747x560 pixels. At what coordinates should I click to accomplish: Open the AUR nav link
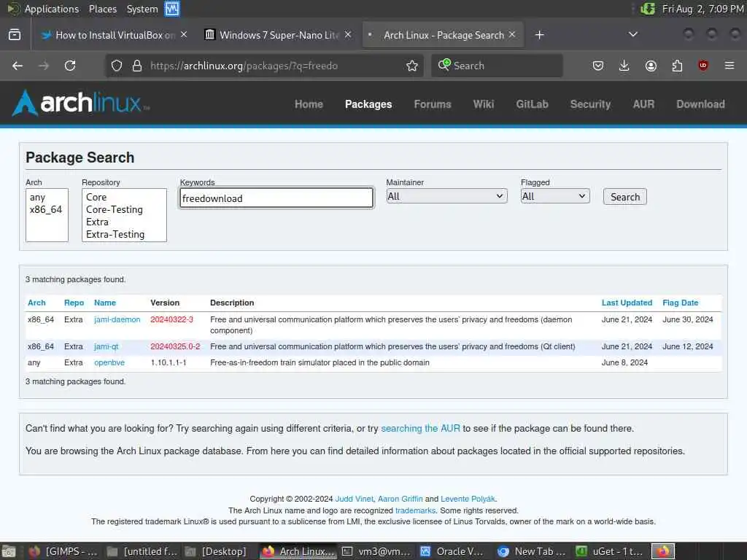[x=643, y=104]
